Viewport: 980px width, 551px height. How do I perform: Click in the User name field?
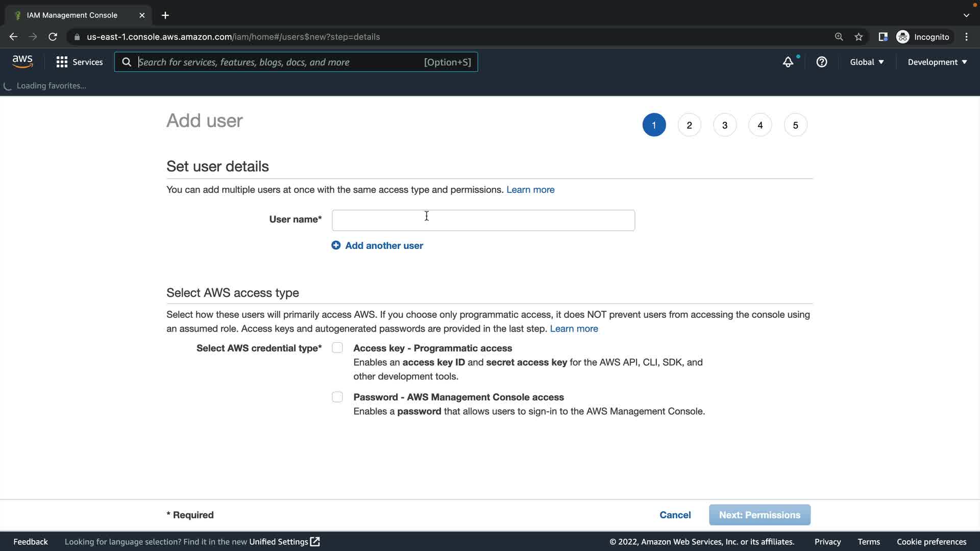(x=483, y=220)
